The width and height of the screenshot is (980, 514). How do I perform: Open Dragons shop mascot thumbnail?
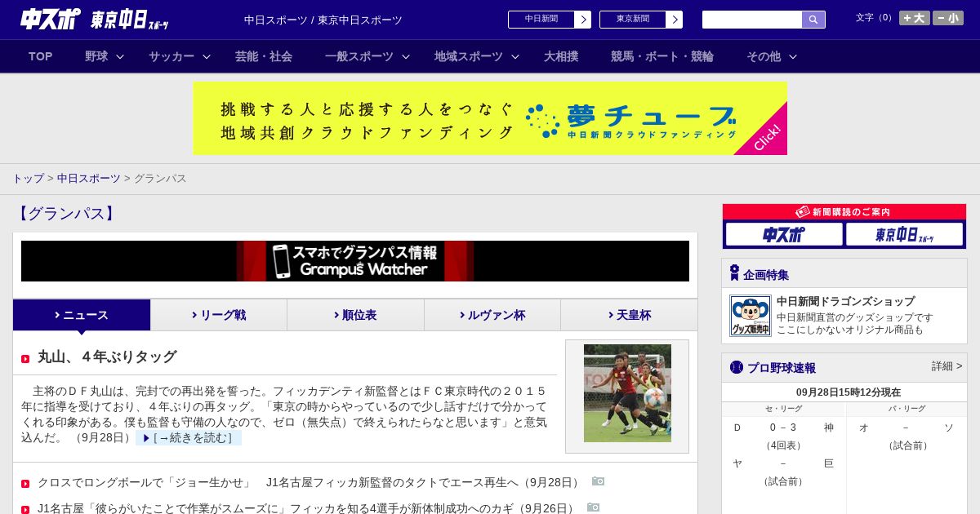coord(751,316)
